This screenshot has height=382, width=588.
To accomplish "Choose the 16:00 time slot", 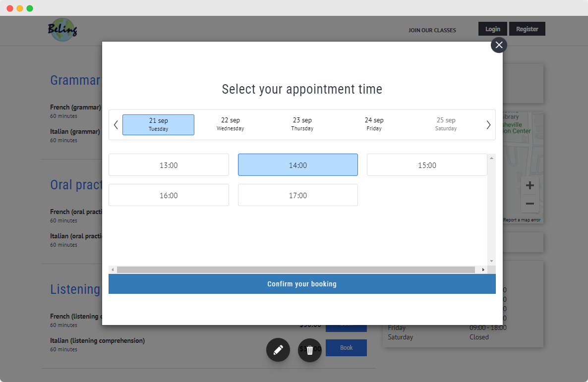I will [169, 195].
